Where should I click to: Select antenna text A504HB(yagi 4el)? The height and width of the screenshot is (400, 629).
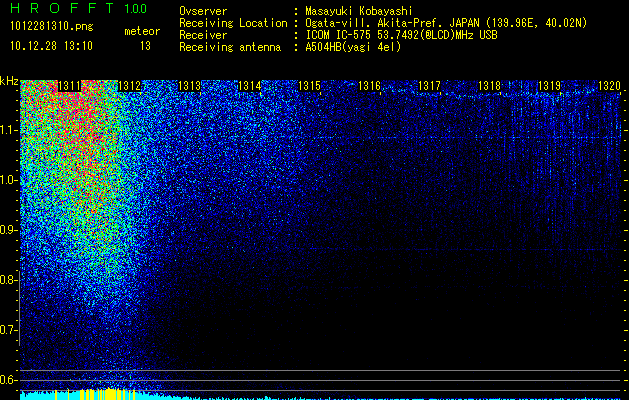pyautogui.click(x=353, y=47)
